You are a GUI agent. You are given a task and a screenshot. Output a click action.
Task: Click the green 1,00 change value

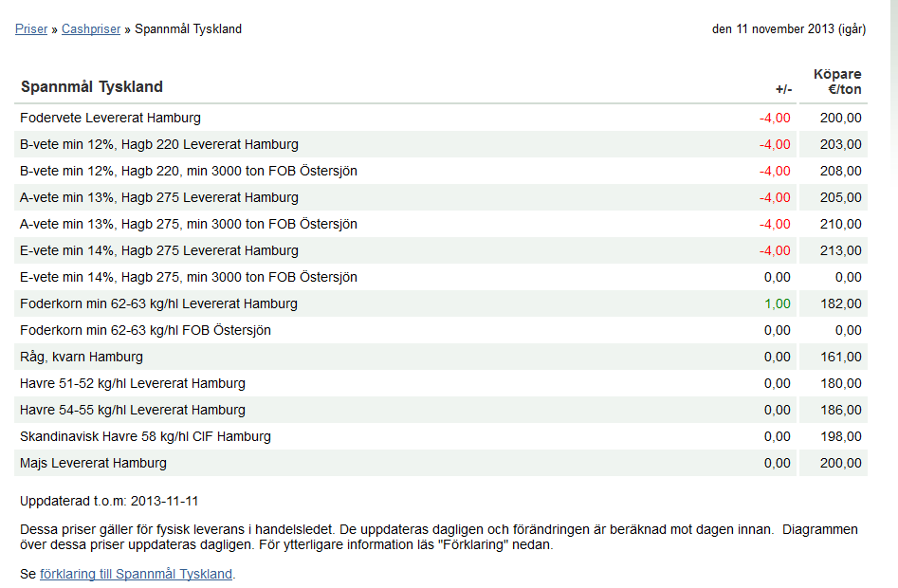pos(778,304)
